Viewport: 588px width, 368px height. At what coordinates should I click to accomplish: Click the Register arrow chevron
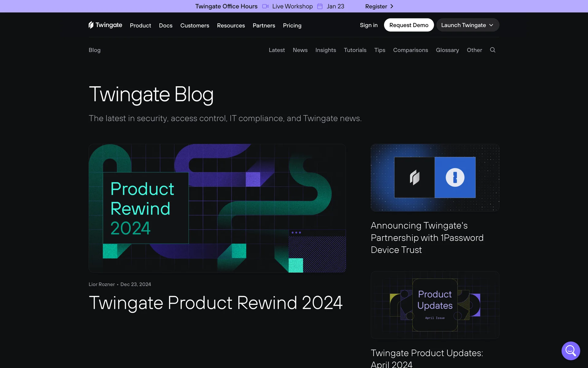392,6
